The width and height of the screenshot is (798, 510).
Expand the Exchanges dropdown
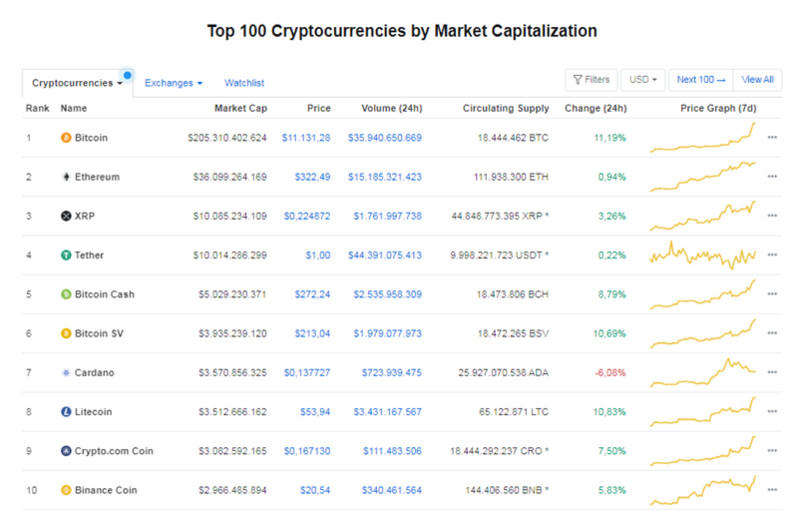pos(173,83)
